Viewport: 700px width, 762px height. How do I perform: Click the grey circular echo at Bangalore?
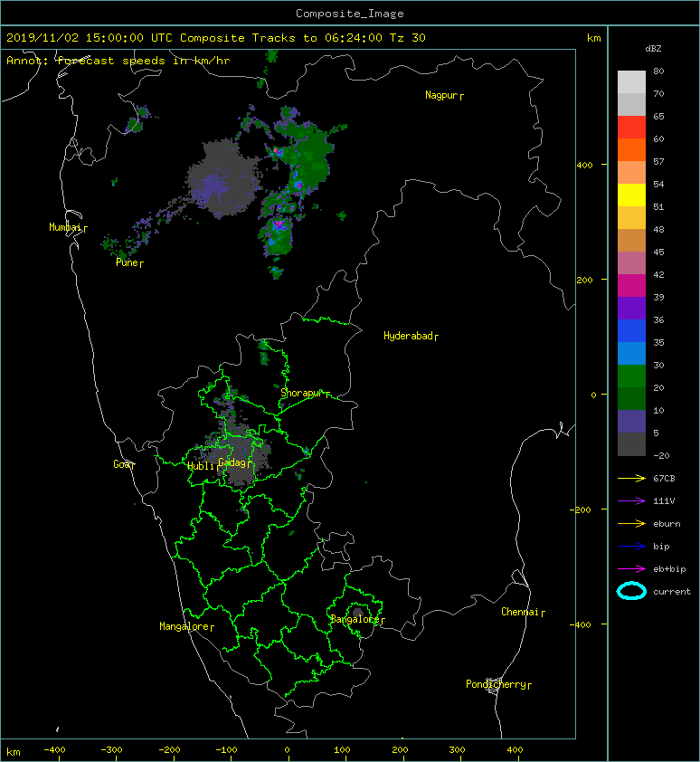[358, 612]
